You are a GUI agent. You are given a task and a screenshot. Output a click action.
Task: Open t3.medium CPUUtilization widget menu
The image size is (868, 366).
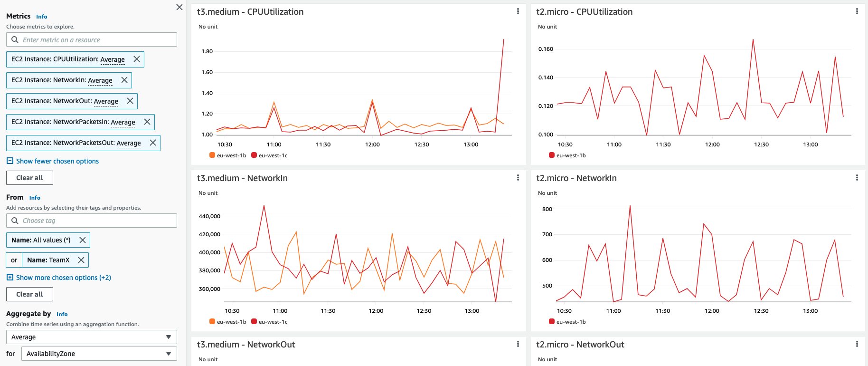click(518, 11)
